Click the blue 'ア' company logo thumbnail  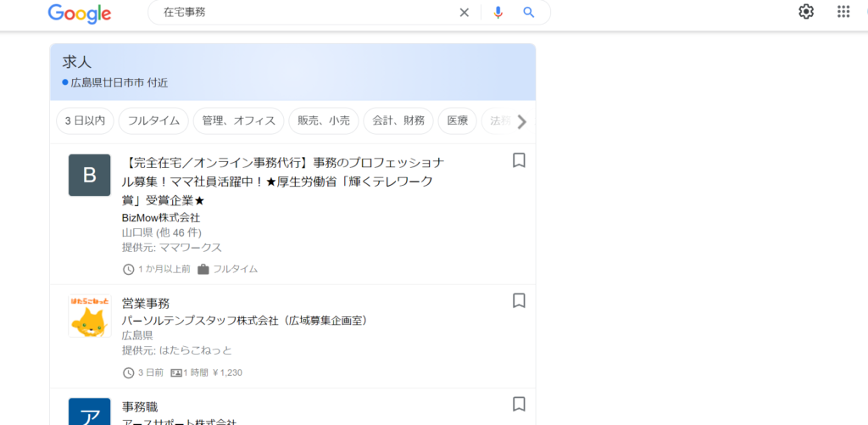(x=90, y=411)
